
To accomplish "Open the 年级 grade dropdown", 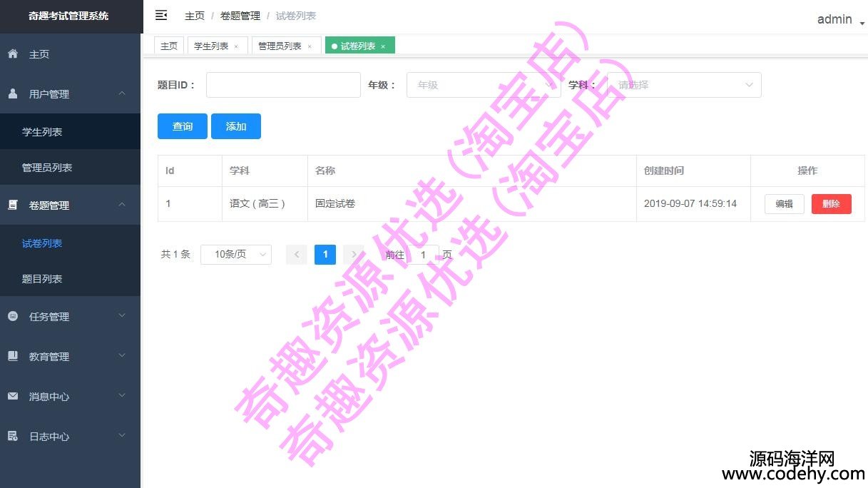I will tap(484, 85).
